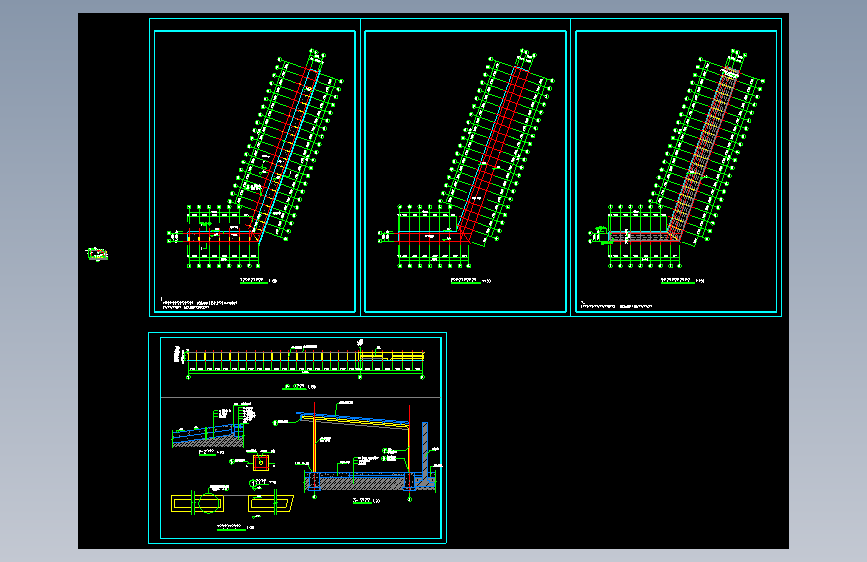Select the long elevation drawing in the bottom sheet
Image resolution: width=867 pixels, height=562 pixels.
[x=300, y=361]
